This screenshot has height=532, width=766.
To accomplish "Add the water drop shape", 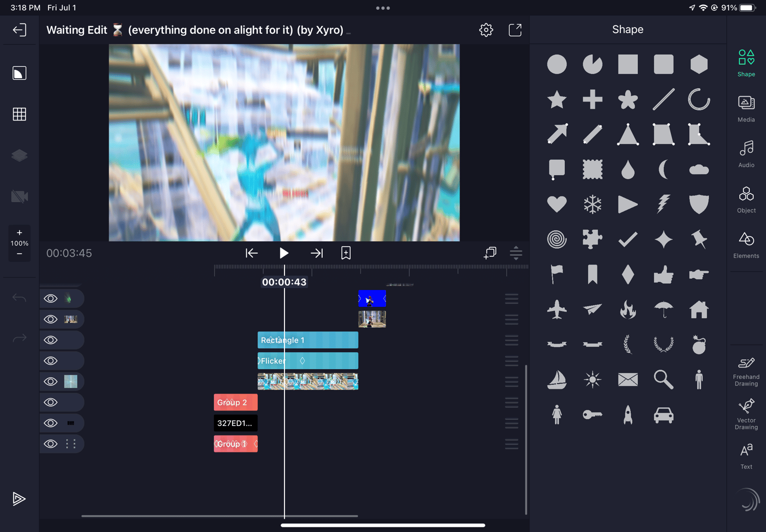I will (628, 170).
